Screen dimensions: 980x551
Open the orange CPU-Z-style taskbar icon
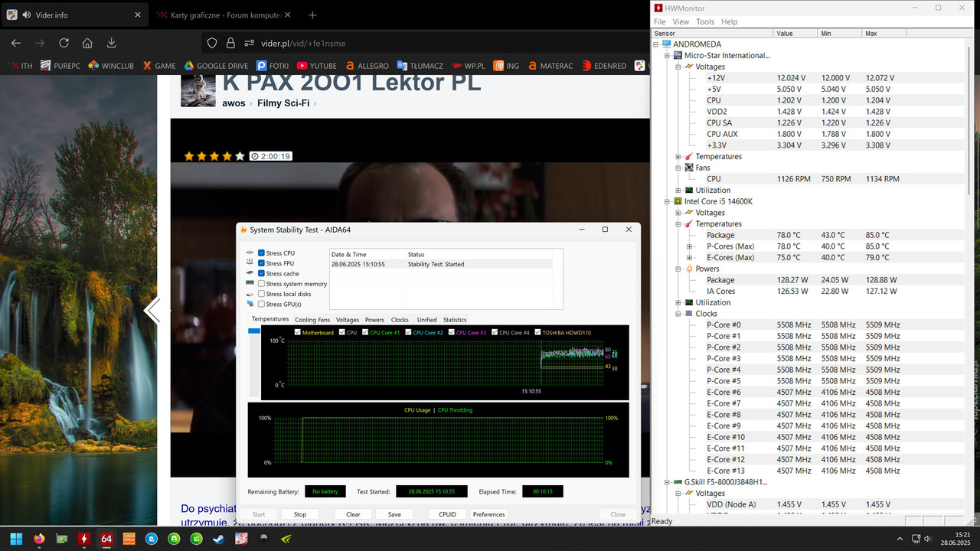129,538
